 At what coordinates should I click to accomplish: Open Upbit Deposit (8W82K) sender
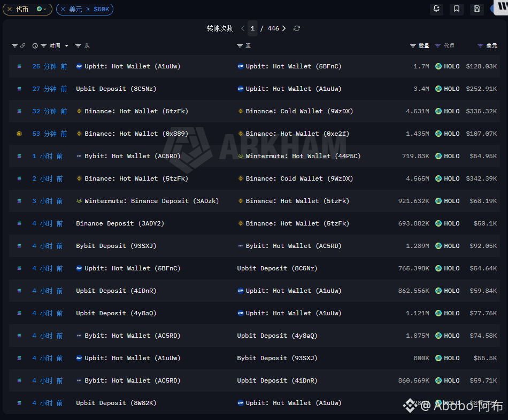(x=116, y=403)
